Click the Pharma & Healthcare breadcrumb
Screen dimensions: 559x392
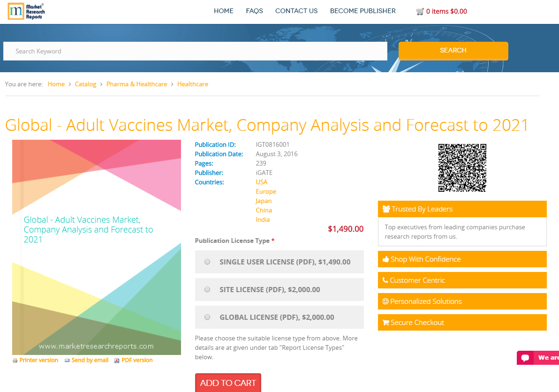136,84
